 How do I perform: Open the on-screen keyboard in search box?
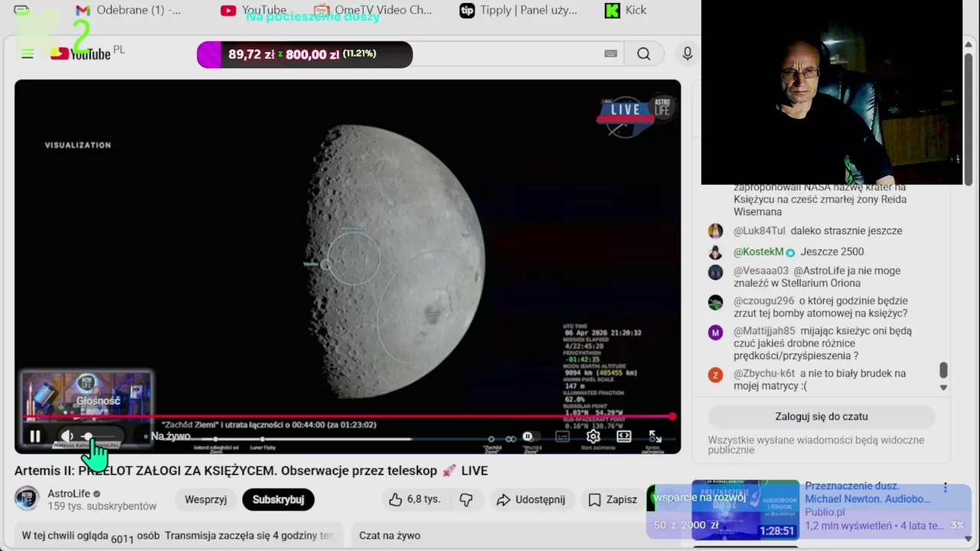click(x=611, y=54)
